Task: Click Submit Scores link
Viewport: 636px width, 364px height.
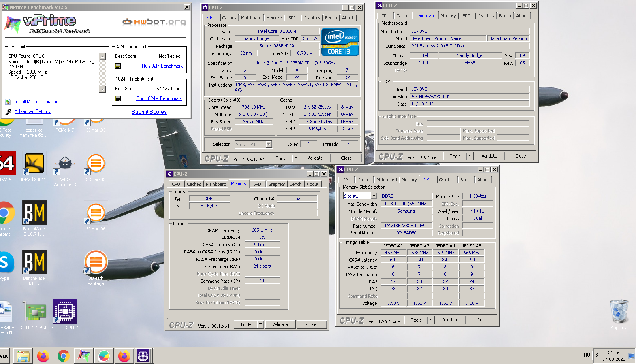Action: [x=149, y=112]
